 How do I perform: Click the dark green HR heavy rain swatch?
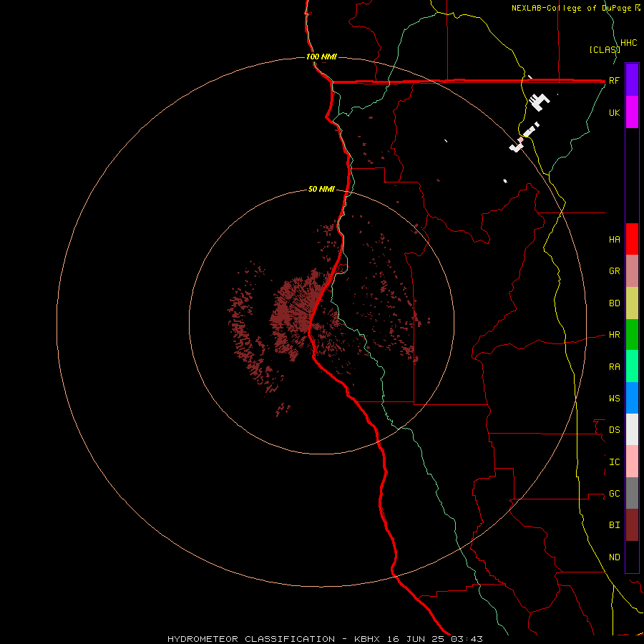(x=632, y=334)
